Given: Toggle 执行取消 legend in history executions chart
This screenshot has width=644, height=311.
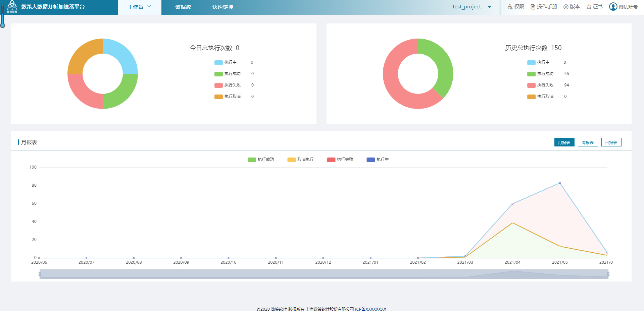Looking at the screenshot, I should click(540, 97).
